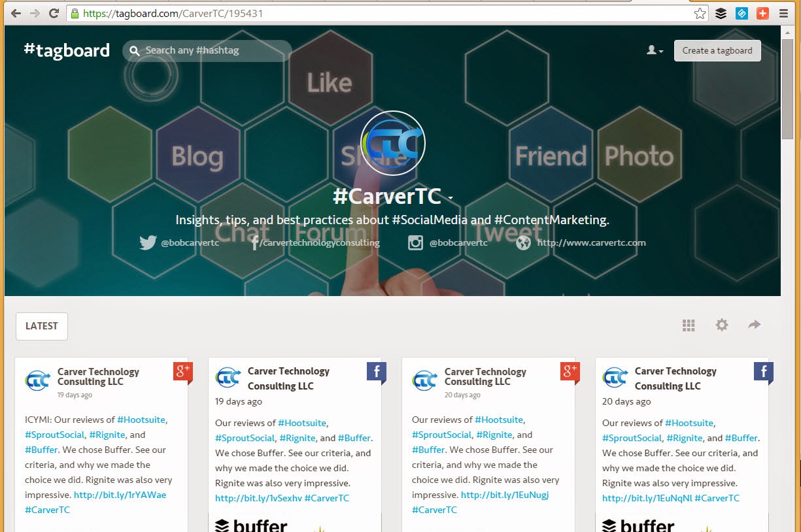Reload the page with the refresh icon
Image resolution: width=801 pixels, height=532 pixels.
54,13
